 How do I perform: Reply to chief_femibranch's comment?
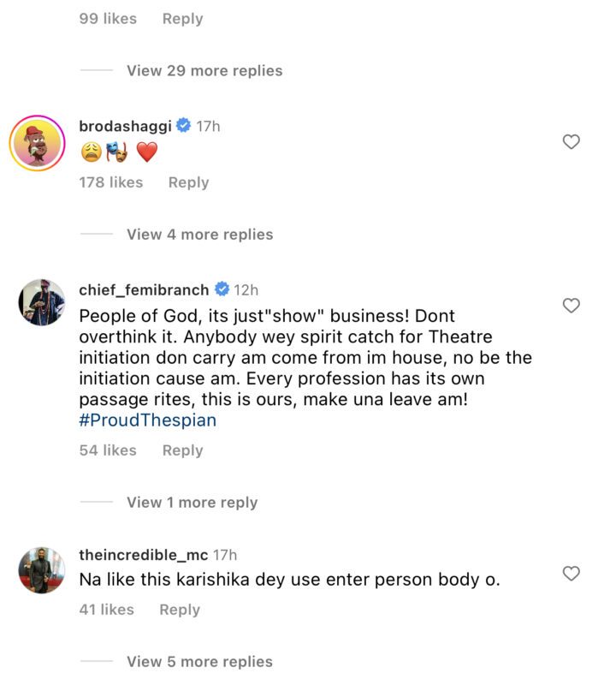[x=182, y=450]
